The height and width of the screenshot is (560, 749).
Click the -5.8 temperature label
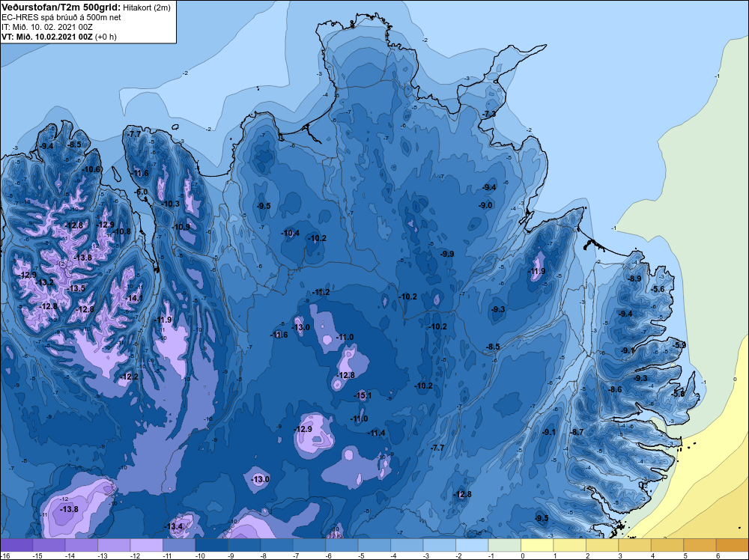click(x=678, y=394)
